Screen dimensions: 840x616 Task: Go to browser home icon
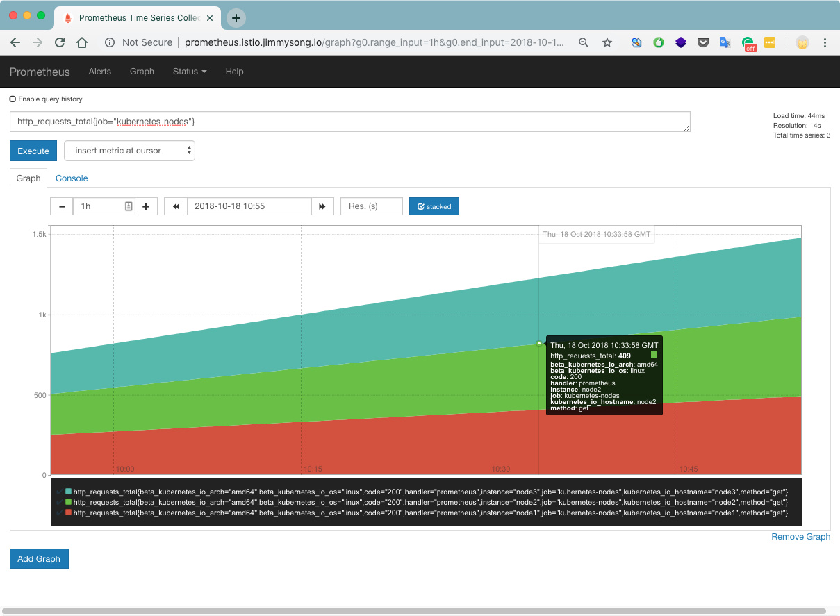coord(82,42)
